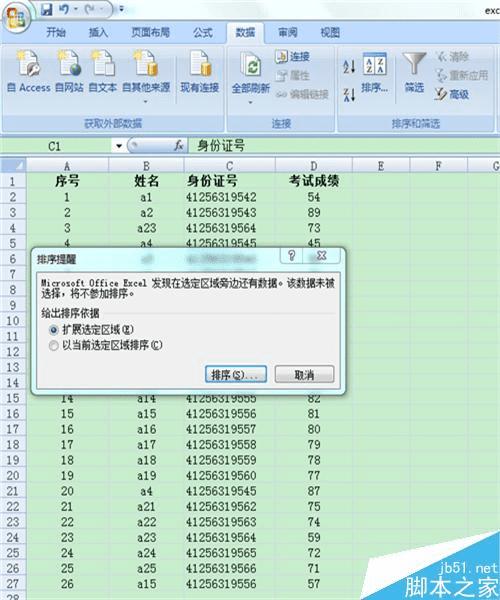The height and width of the screenshot is (600, 500).
Task: Select cell 考试成绩 header
Action: 314,181
